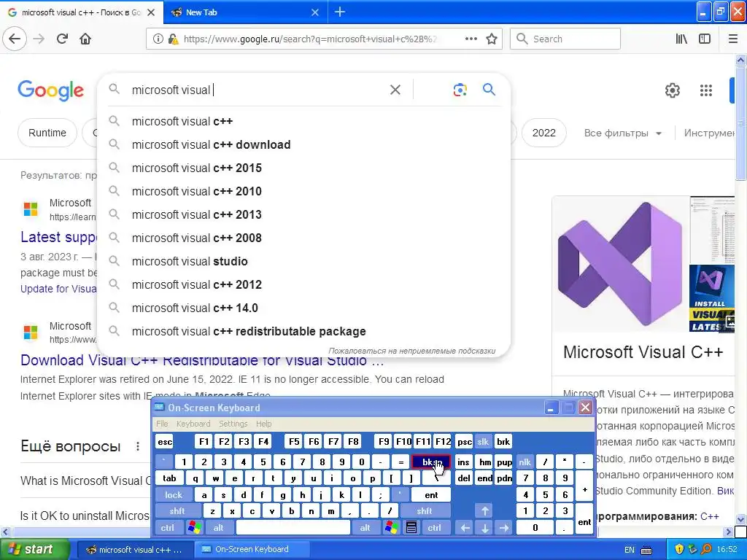Screen dimensions: 747x560
Task: Go back using Firefox back arrow
Action: pyautogui.click(x=15, y=39)
